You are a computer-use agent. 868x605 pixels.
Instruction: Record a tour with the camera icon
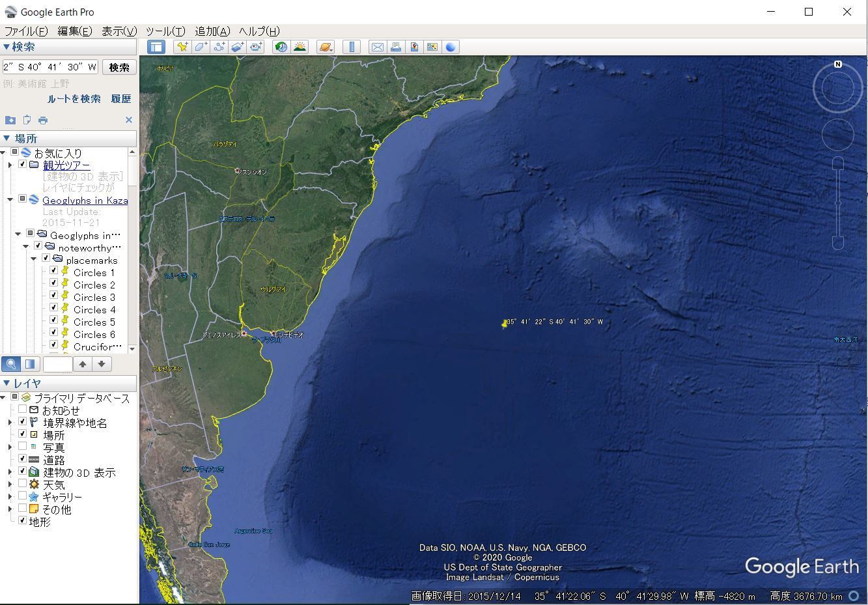[x=256, y=47]
